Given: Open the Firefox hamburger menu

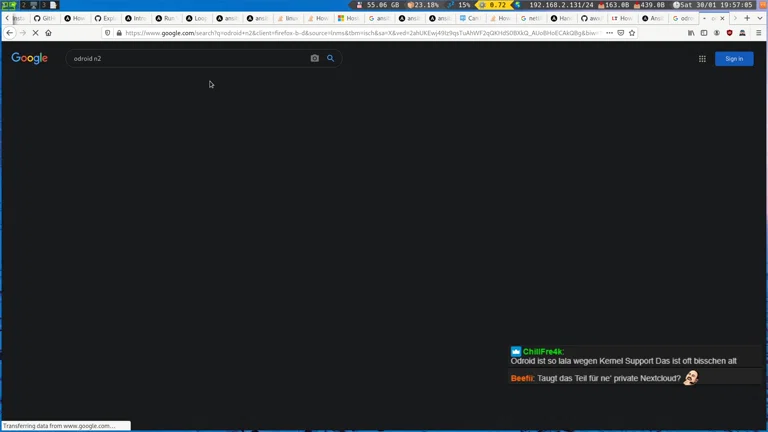Looking at the screenshot, I should click(759, 33).
